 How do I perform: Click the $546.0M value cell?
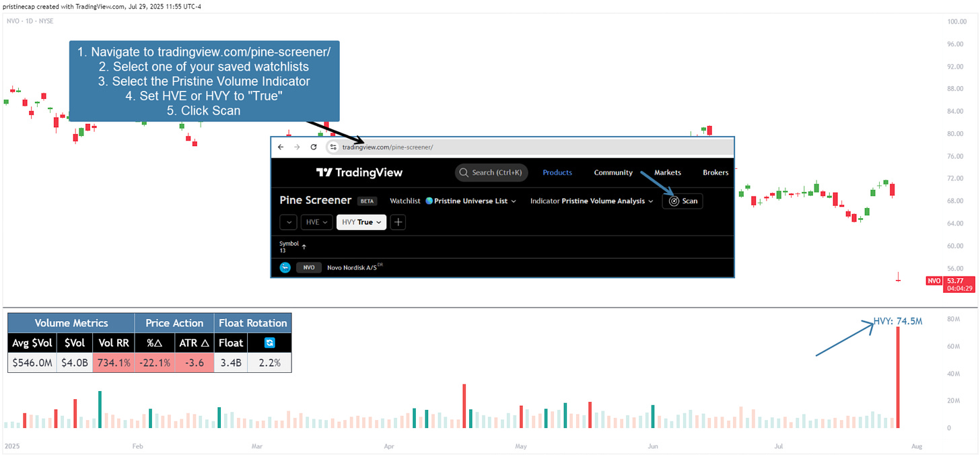pos(32,362)
